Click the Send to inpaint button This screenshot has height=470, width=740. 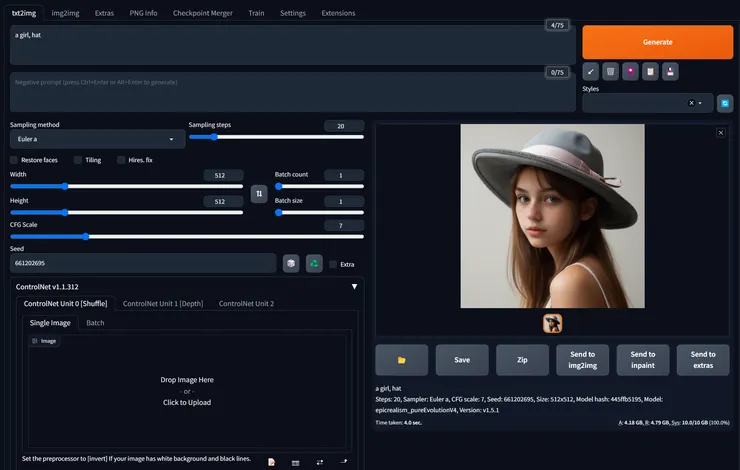tap(643, 359)
